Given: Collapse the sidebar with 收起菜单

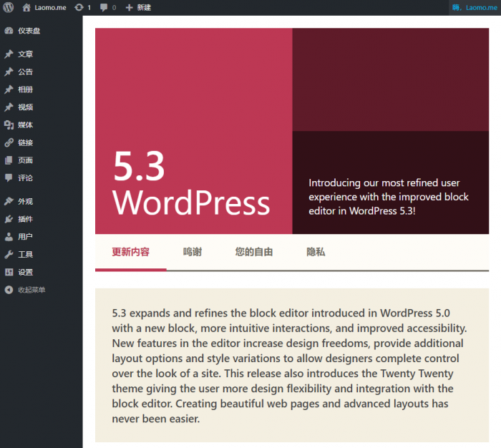Looking at the screenshot, I should 31,290.
